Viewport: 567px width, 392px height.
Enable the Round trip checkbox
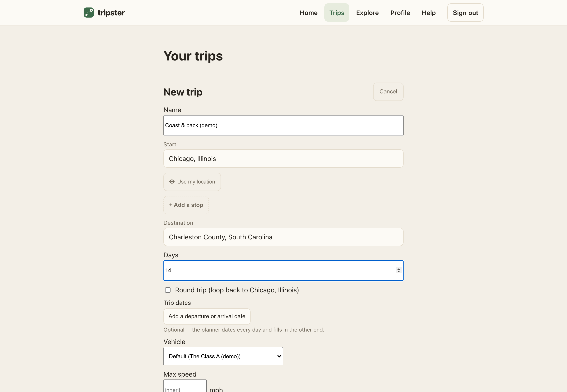168,290
